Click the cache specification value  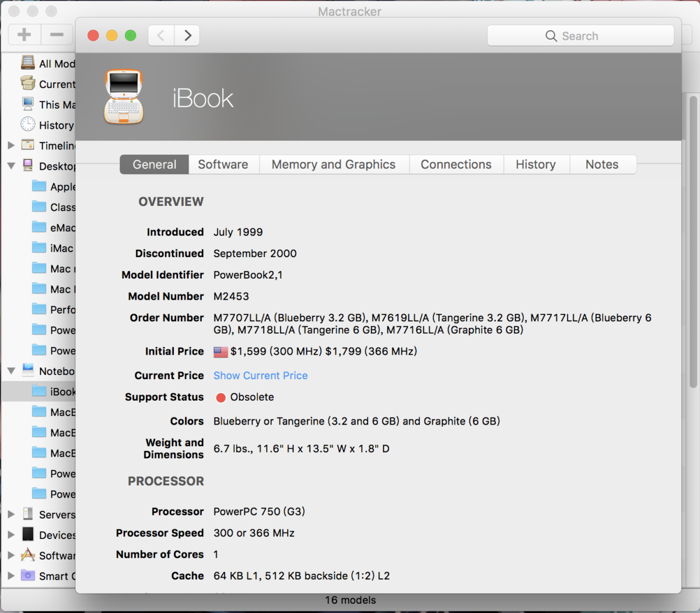coord(302,576)
